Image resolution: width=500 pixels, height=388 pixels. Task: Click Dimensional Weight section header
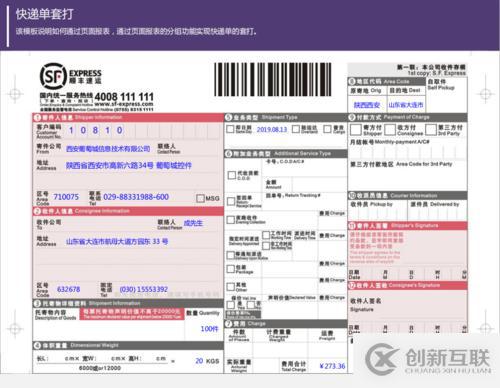(128, 345)
